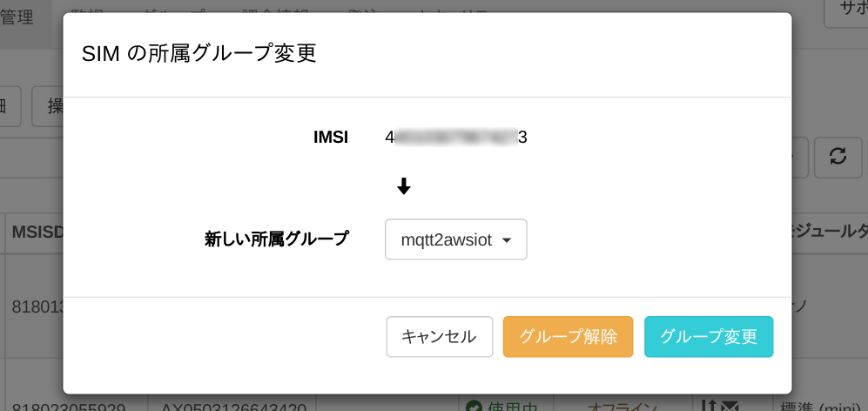Click the dialog title SIM の所属グループ変更

click(x=198, y=54)
